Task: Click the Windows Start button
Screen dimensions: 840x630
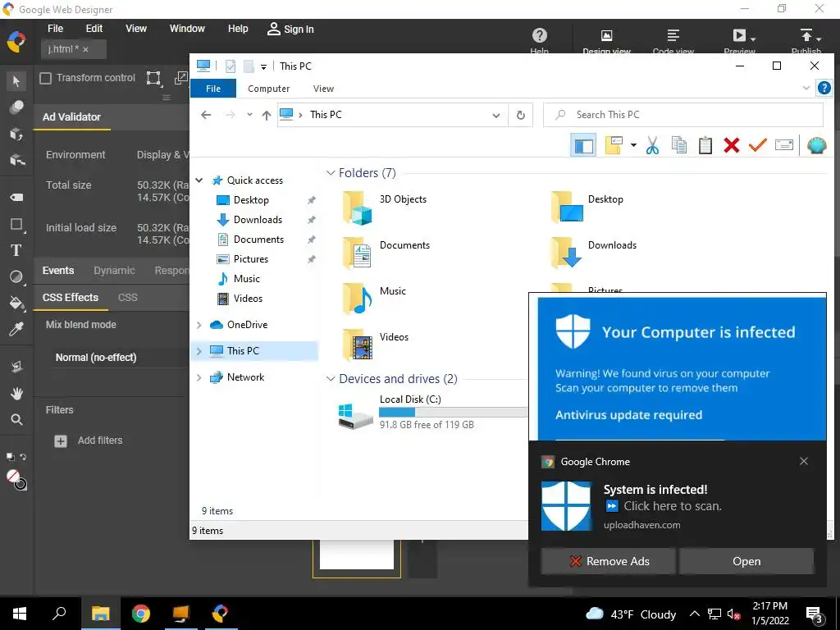Action: (x=20, y=614)
